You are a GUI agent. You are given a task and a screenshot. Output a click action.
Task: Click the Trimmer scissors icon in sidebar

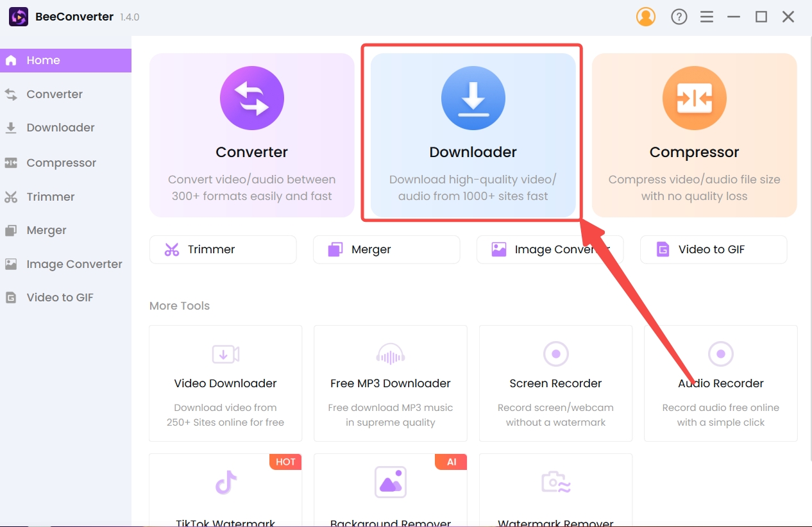pyautogui.click(x=11, y=197)
